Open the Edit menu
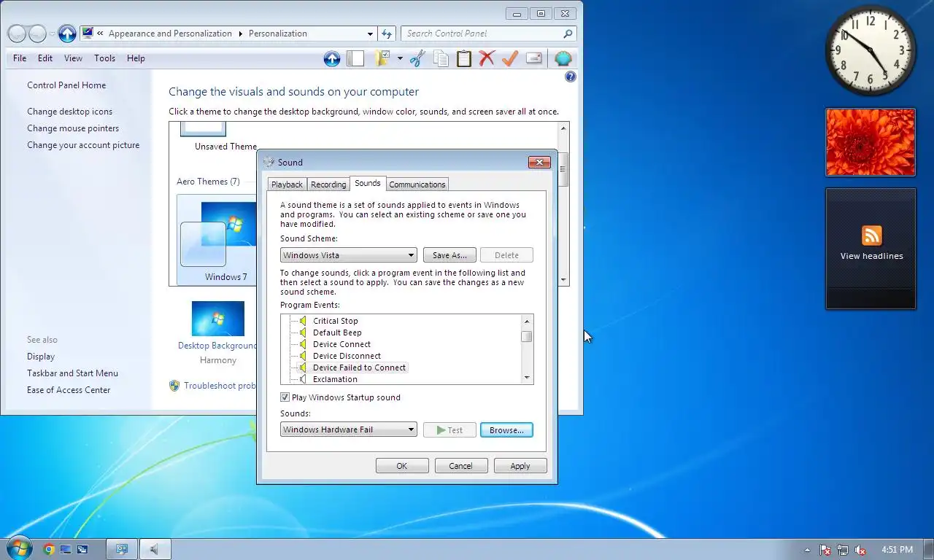The height and width of the screenshot is (560, 934). [45, 58]
